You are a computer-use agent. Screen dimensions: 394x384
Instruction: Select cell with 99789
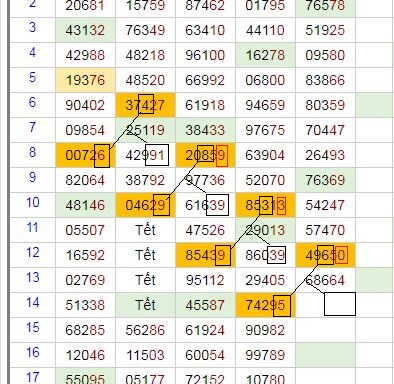coord(265,355)
